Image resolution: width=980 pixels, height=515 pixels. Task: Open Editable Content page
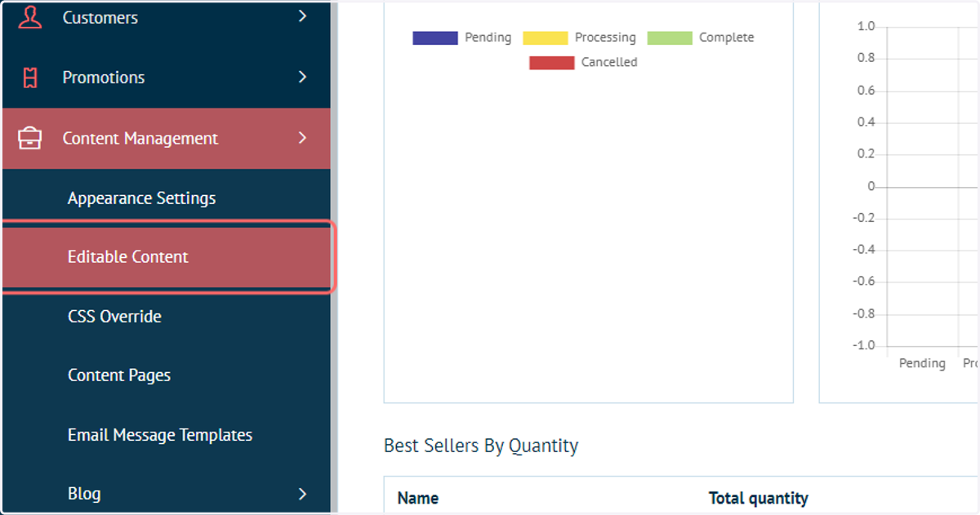[x=167, y=257]
